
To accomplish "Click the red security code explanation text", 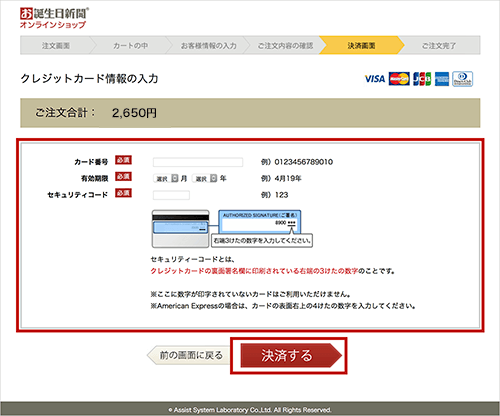I will click(x=254, y=271).
